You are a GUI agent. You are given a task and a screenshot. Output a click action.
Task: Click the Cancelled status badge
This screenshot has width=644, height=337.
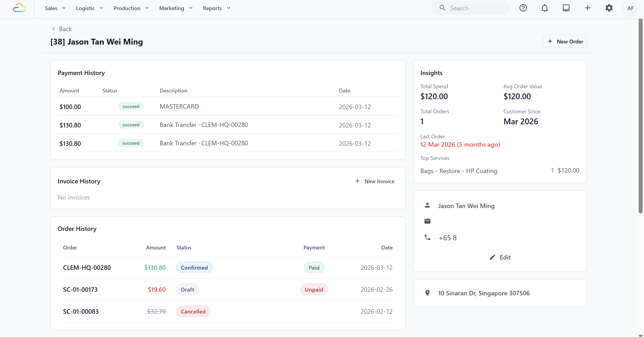193,311
